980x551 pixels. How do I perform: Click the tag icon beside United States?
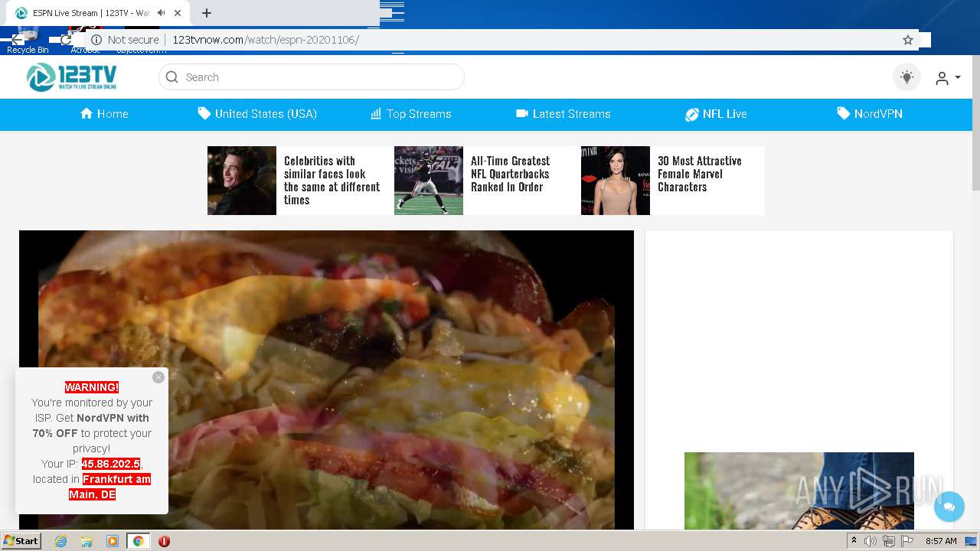click(x=204, y=113)
